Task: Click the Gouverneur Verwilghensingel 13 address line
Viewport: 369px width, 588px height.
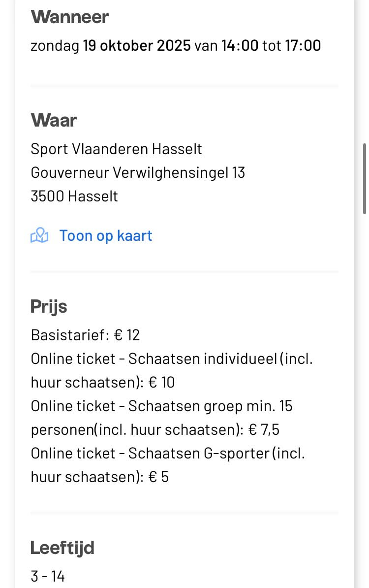Action: 138,172
